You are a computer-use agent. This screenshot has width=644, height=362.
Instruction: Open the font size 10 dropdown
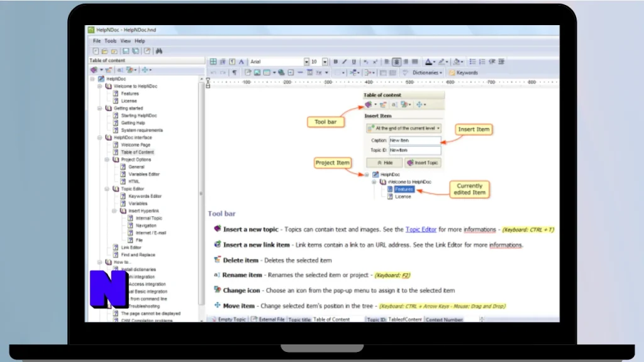(x=325, y=62)
